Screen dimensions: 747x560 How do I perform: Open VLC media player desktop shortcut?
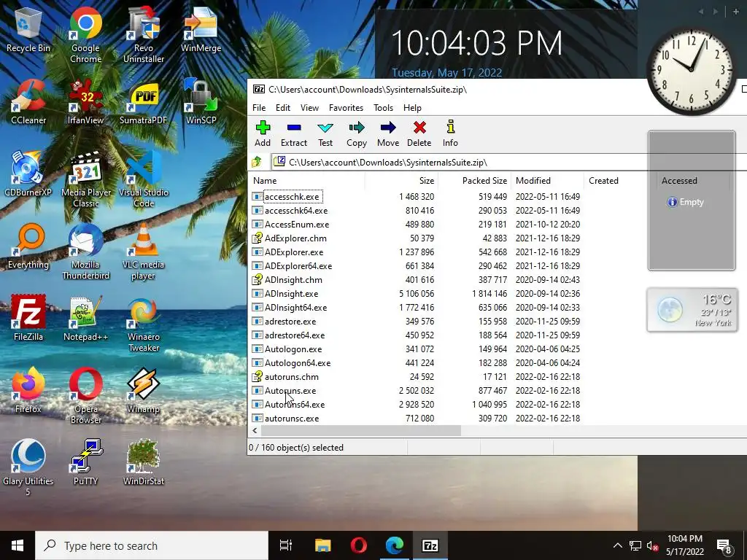[144, 251]
